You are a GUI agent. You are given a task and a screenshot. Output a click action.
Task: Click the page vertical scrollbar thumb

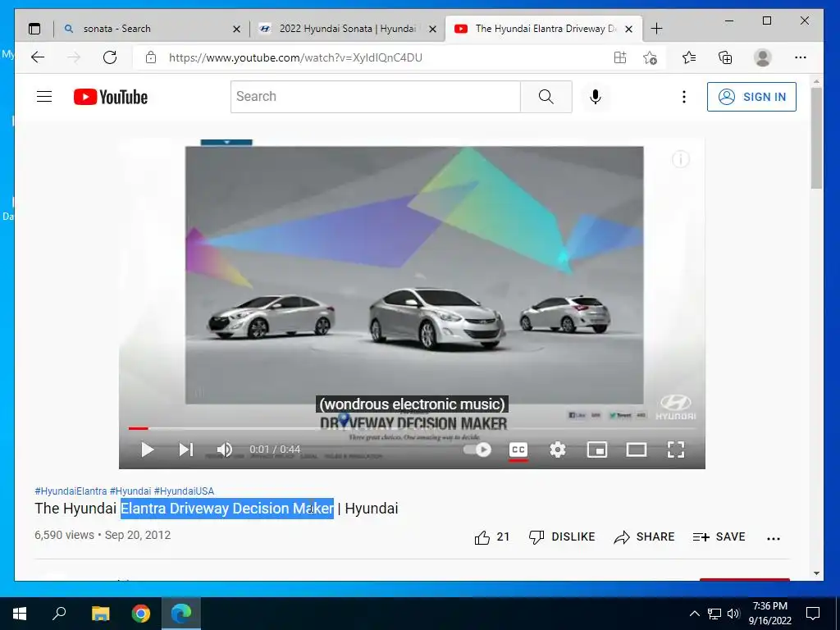pos(816,138)
